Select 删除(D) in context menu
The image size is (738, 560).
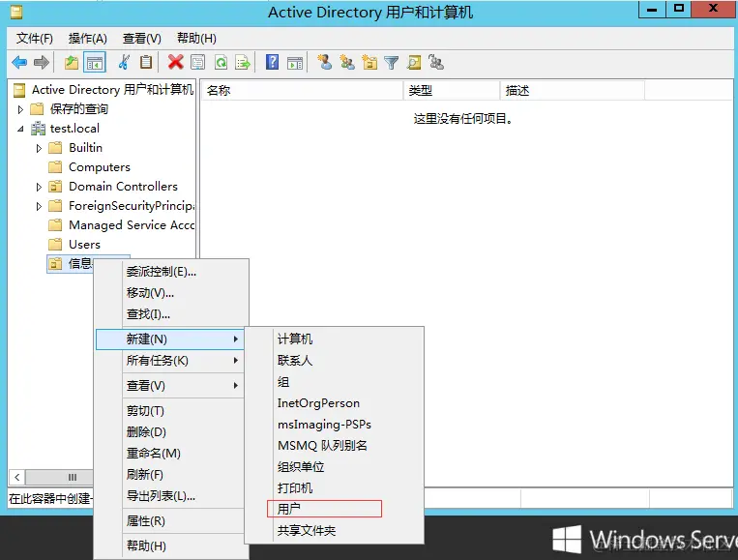[x=170, y=432]
